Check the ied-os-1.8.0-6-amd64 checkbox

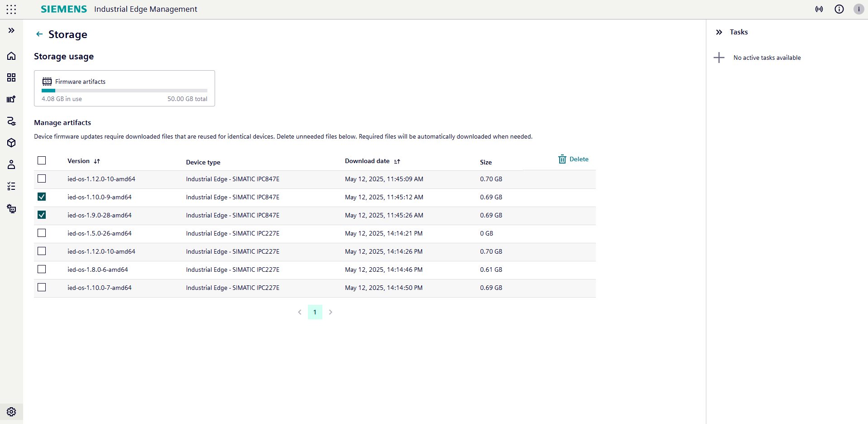pos(42,269)
